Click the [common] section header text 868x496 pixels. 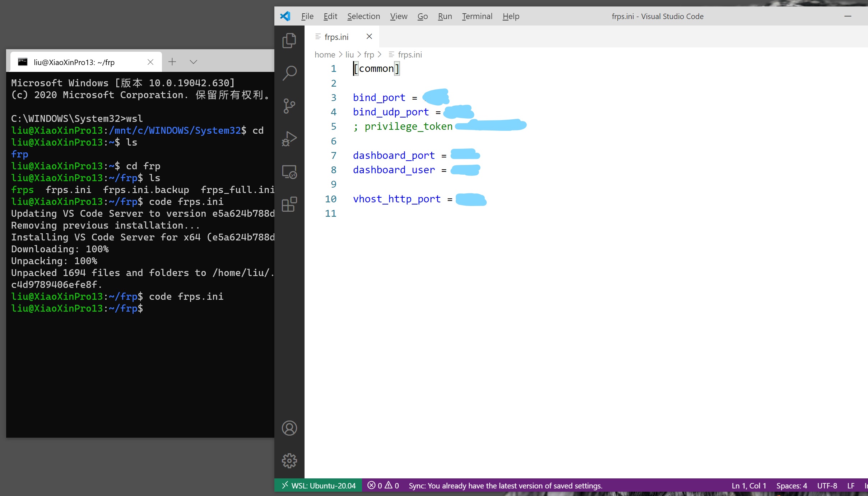point(376,68)
